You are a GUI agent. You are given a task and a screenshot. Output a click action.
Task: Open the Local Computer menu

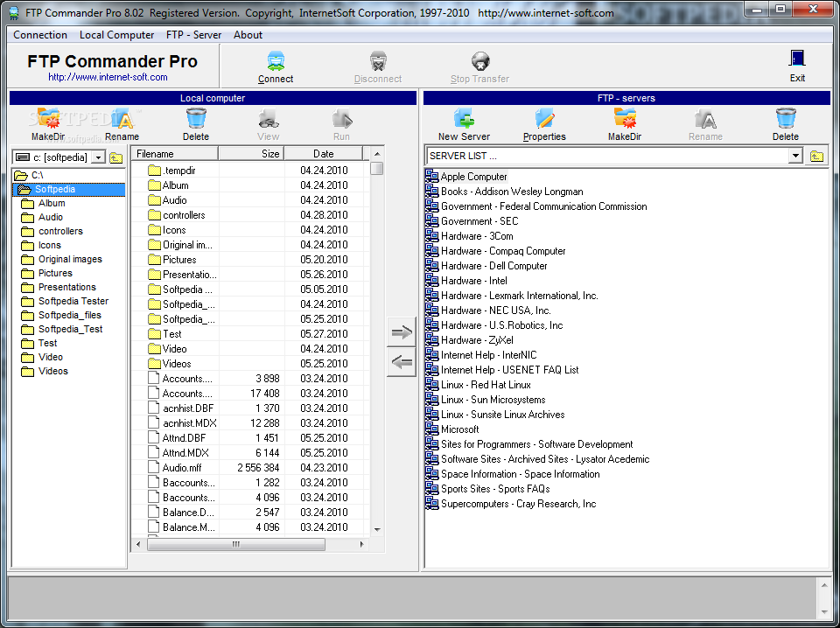116,35
